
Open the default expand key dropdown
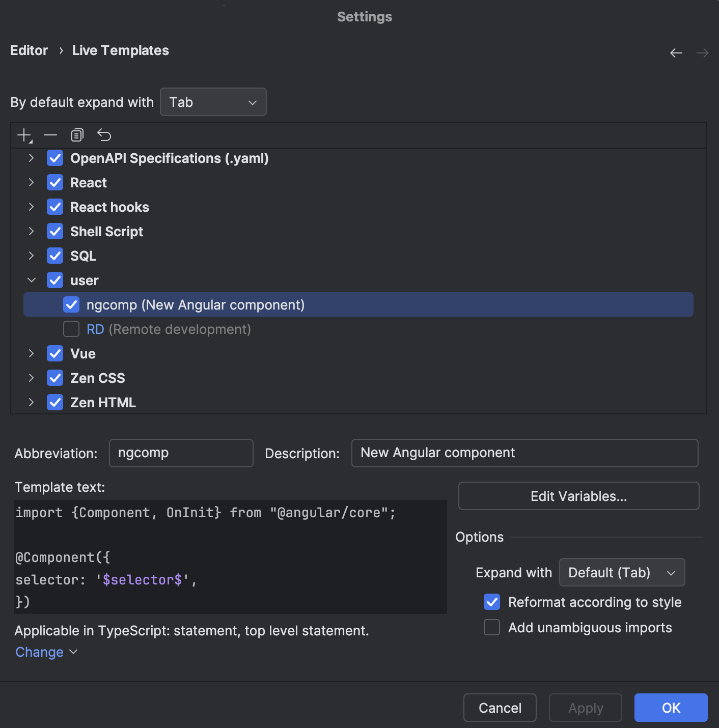point(213,102)
